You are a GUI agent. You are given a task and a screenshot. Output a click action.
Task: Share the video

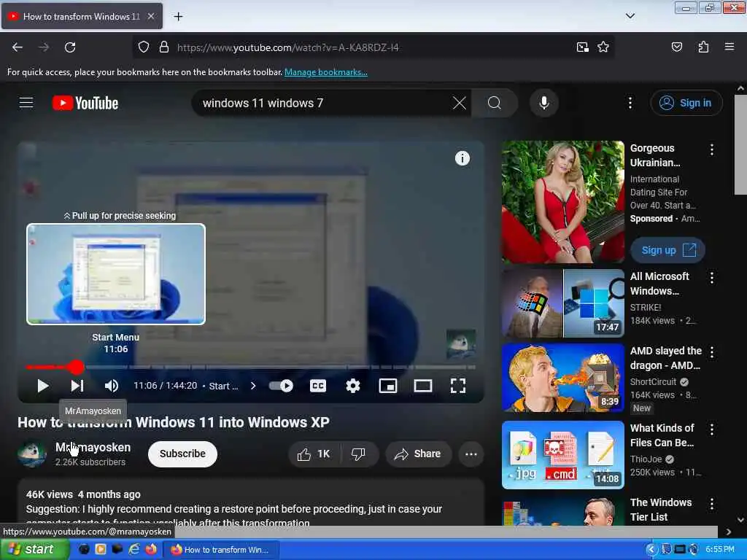point(418,454)
